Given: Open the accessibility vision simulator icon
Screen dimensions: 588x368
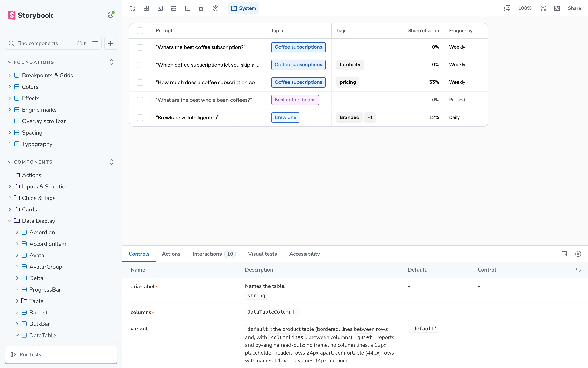Looking at the screenshot, I should pos(216,8).
